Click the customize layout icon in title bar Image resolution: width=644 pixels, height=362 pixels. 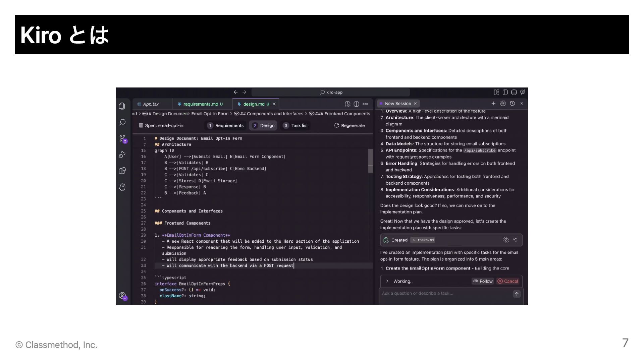(x=496, y=92)
